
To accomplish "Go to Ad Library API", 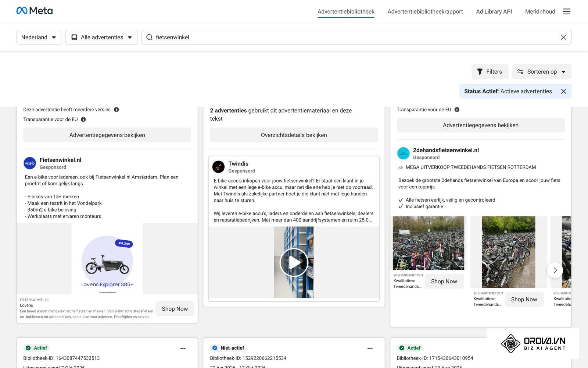I will pyautogui.click(x=494, y=11).
